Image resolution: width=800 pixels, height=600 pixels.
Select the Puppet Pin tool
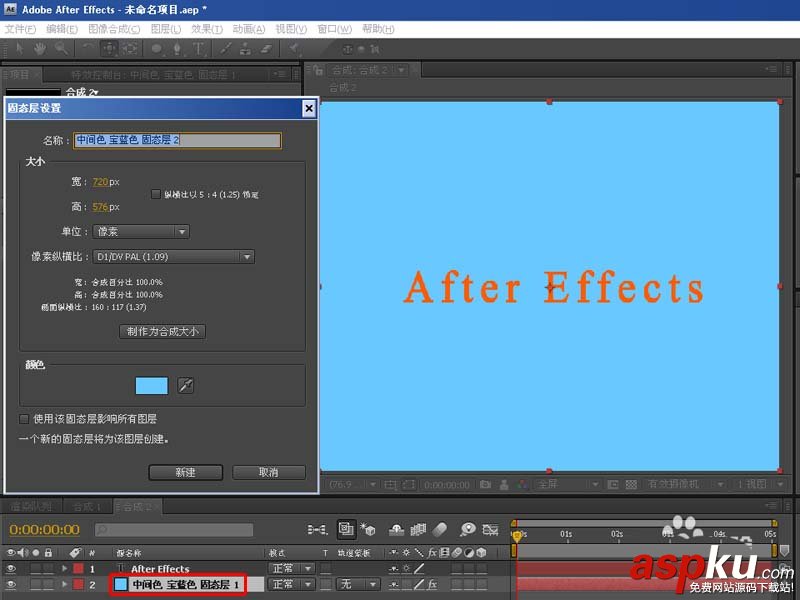[x=294, y=48]
